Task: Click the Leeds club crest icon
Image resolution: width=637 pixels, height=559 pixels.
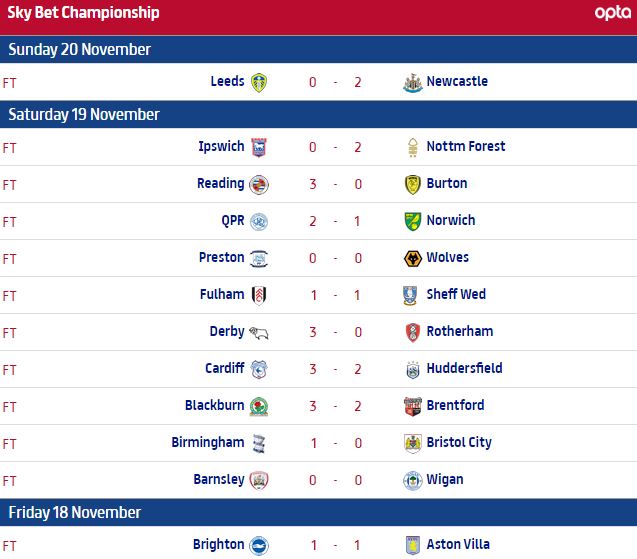Action: tap(259, 82)
